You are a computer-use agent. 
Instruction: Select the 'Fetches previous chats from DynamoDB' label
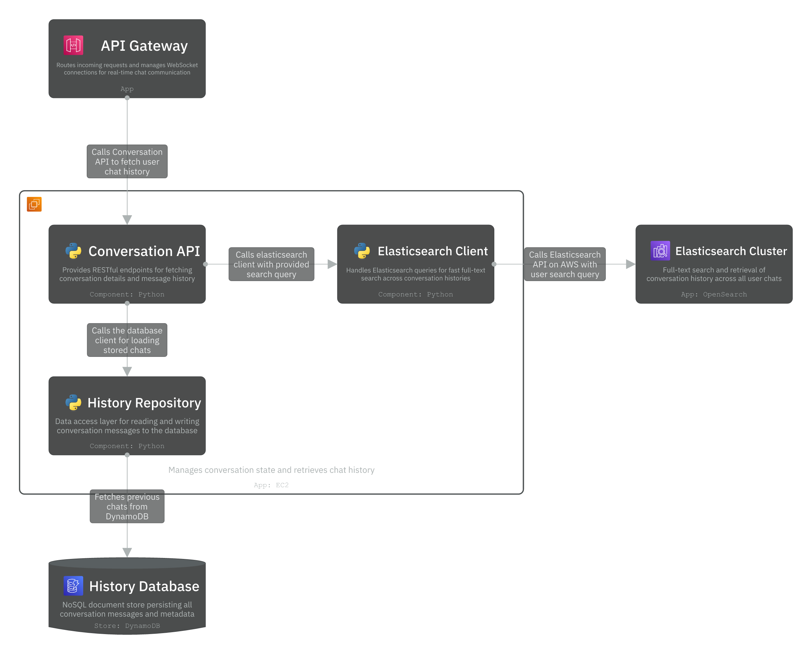[127, 506]
